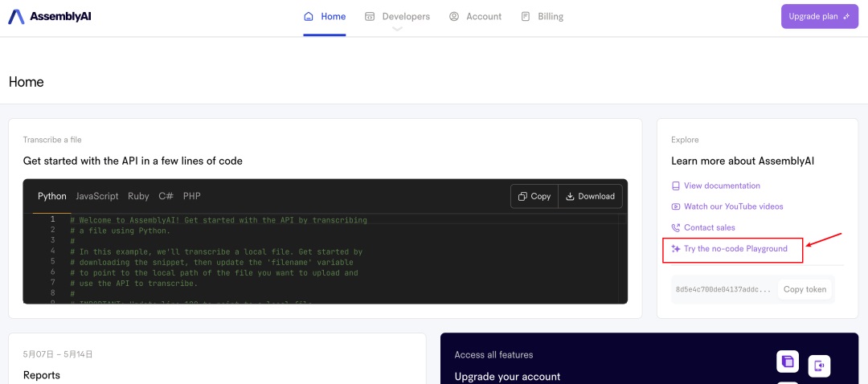Image resolution: width=868 pixels, height=384 pixels.
Task: Click the sparkle icon in Upgrade plan
Action: 845,17
